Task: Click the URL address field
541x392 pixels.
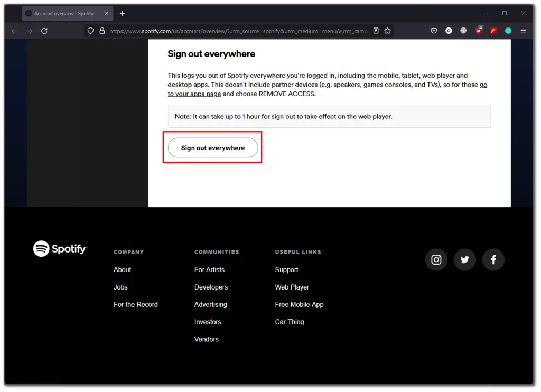Action: coord(238,31)
